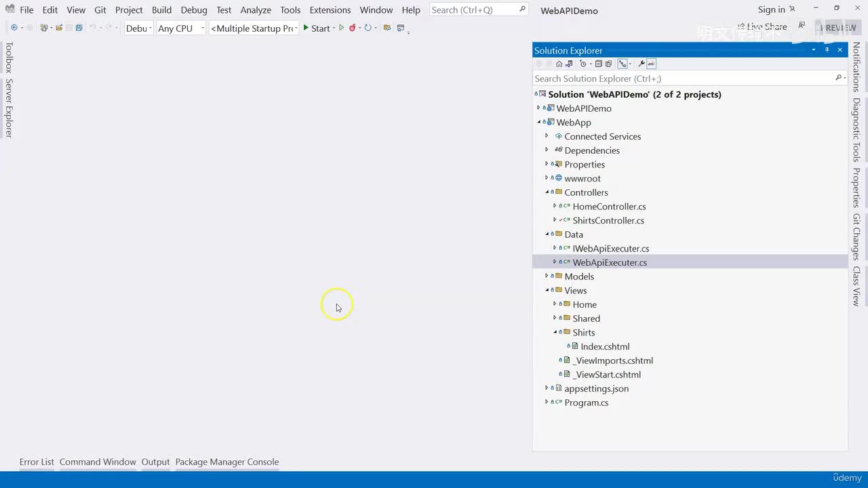Click the Start debugging button

[x=317, y=28]
